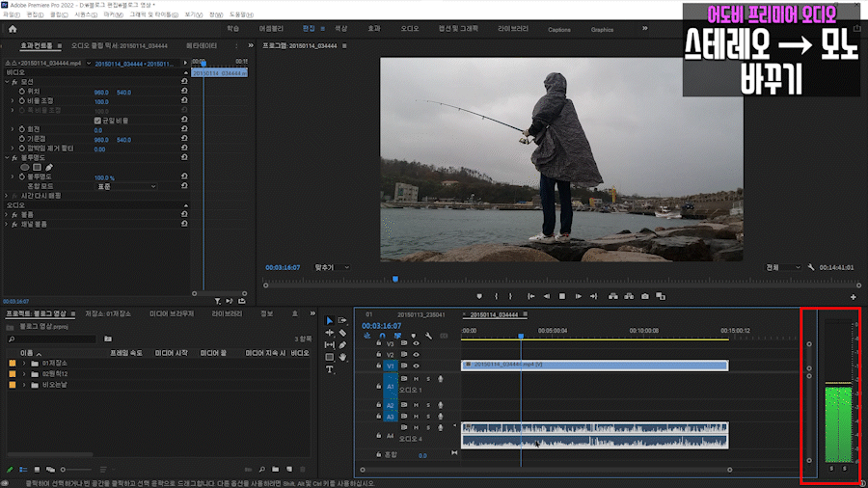Open playback resolution dropdown

click(783, 267)
